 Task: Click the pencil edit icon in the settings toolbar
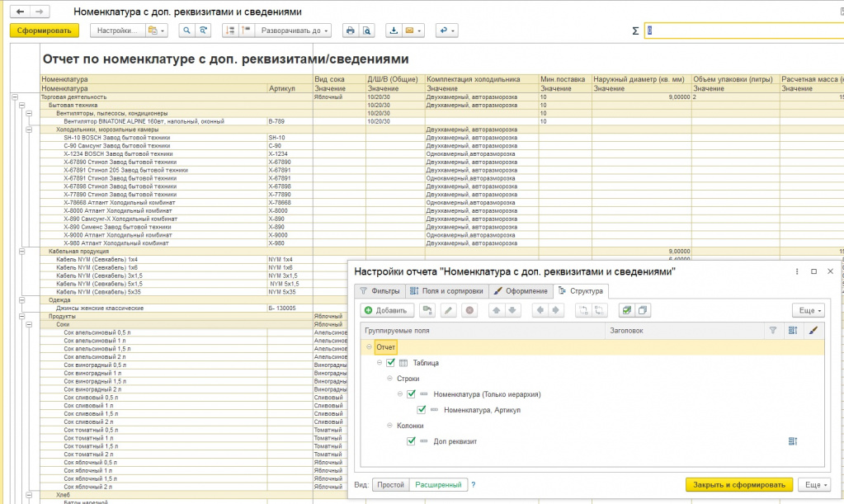[x=448, y=310]
